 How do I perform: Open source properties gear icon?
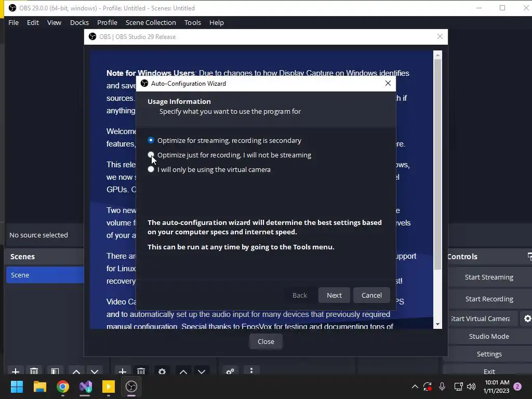pos(162,371)
